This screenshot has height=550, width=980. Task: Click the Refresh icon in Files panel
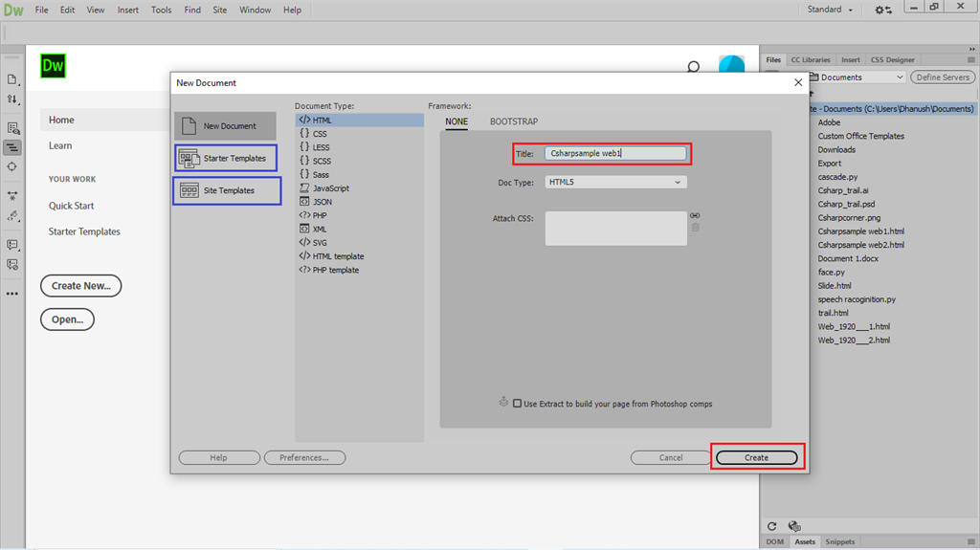(772, 526)
